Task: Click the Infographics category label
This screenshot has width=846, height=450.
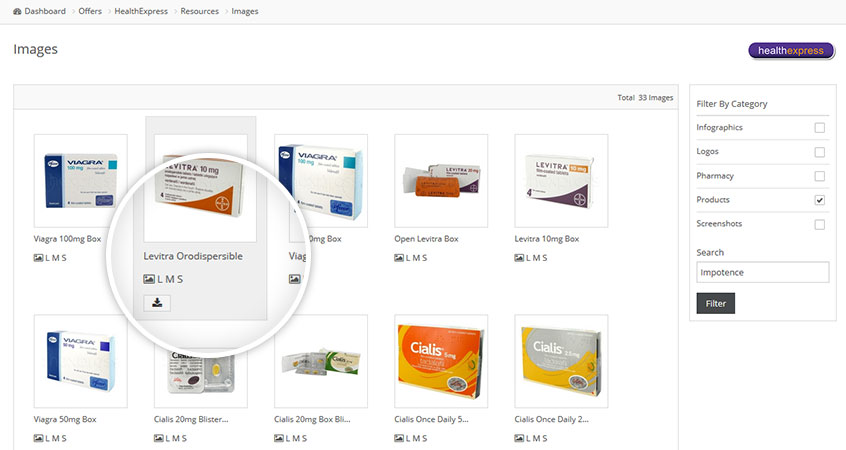Action: (719, 127)
